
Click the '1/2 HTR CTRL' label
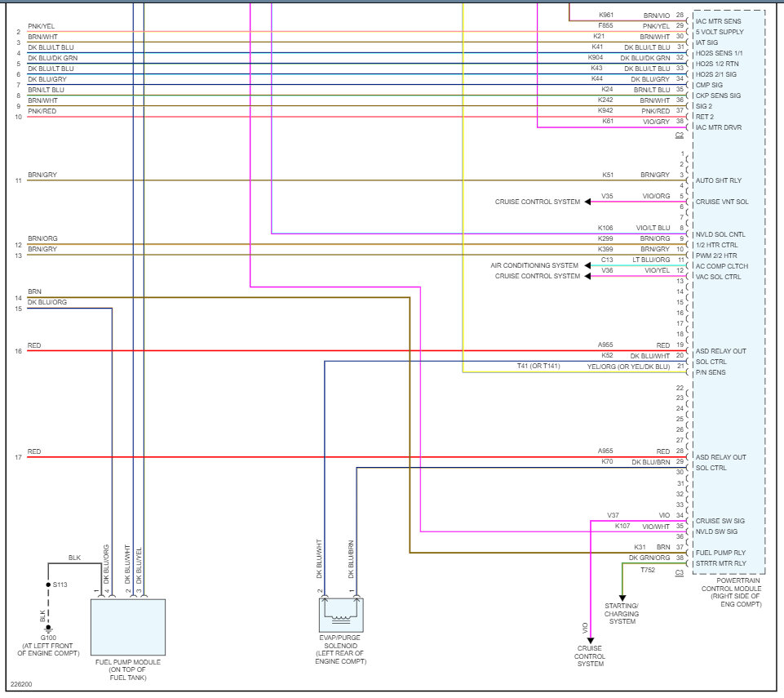[716, 245]
